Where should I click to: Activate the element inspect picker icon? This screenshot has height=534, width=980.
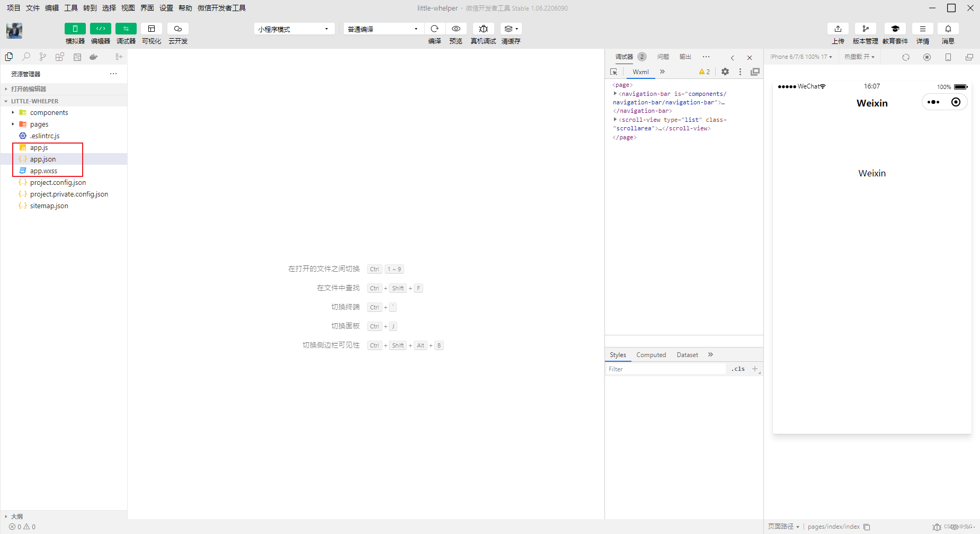tap(614, 72)
